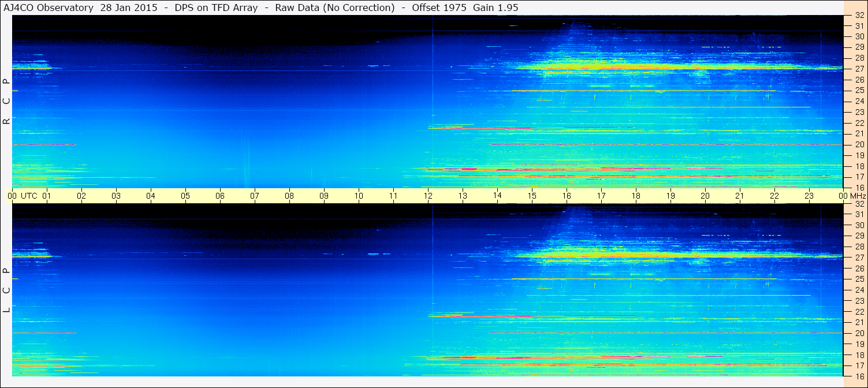Click the 29 MHz label of LCP panel

[x=859, y=236]
